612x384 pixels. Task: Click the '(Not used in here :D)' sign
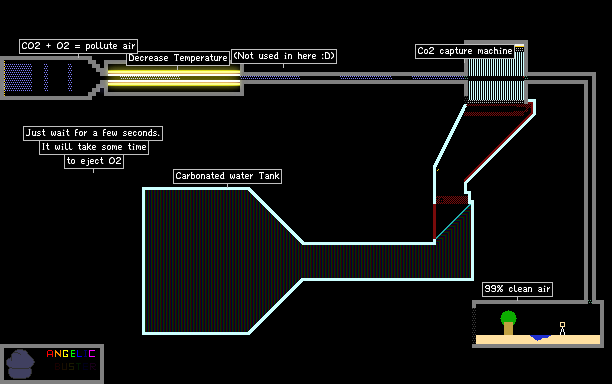(284, 56)
